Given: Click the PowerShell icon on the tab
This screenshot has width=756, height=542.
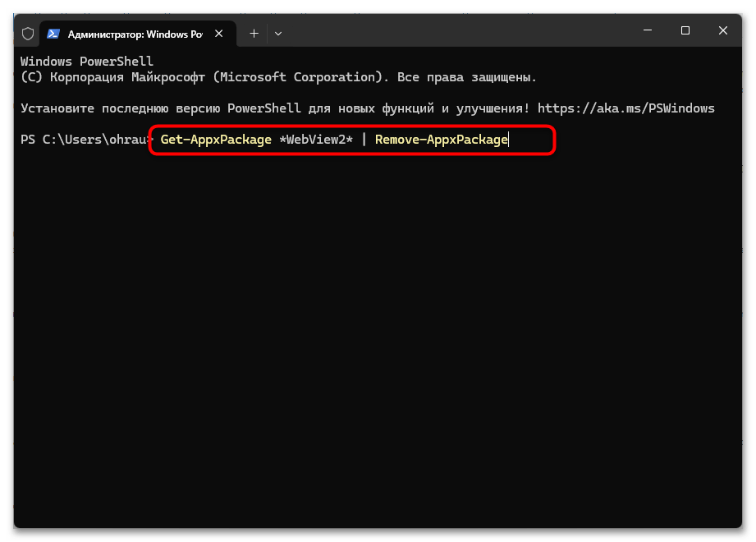Looking at the screenshot, I should 54,33.
